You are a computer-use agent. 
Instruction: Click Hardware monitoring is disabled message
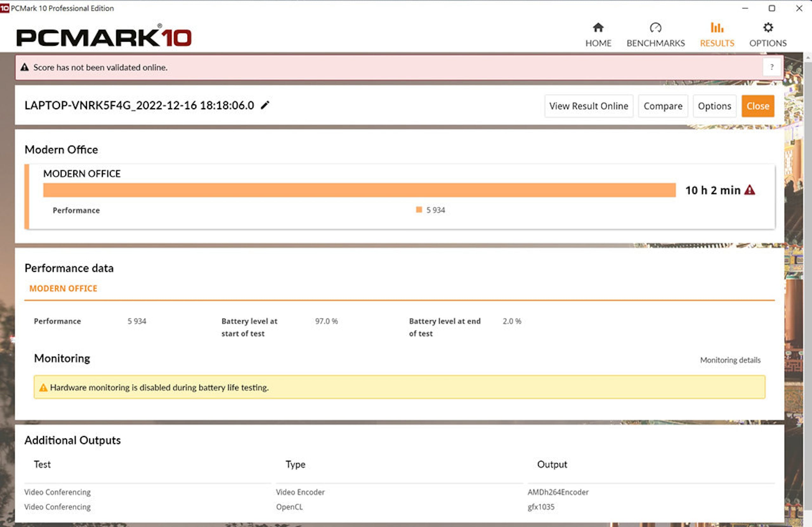click(159, 388)
